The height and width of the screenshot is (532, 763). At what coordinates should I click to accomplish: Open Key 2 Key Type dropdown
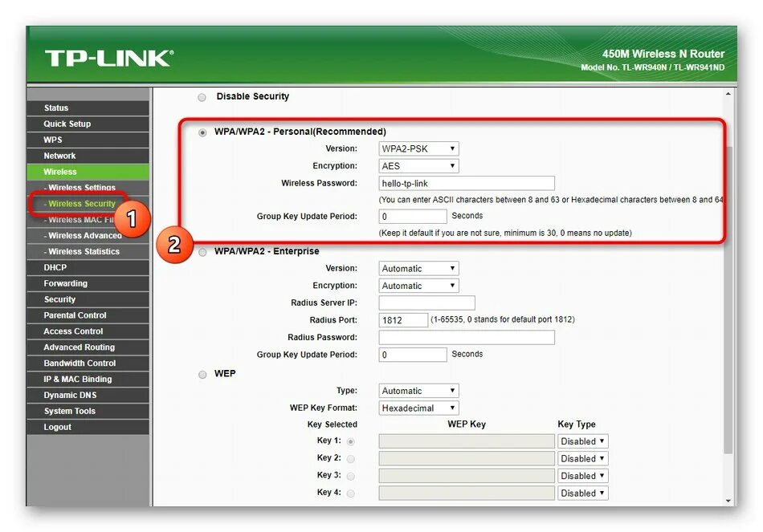(582, 458)
